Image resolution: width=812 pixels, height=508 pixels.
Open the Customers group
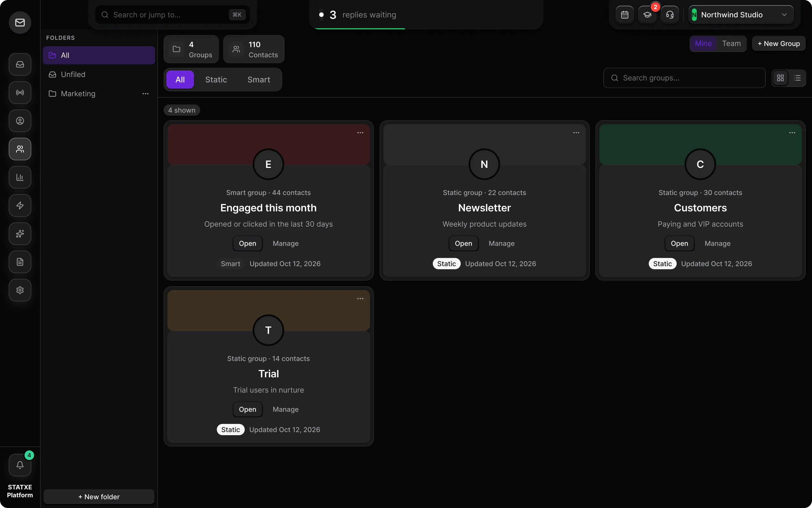tap(679, 244)
